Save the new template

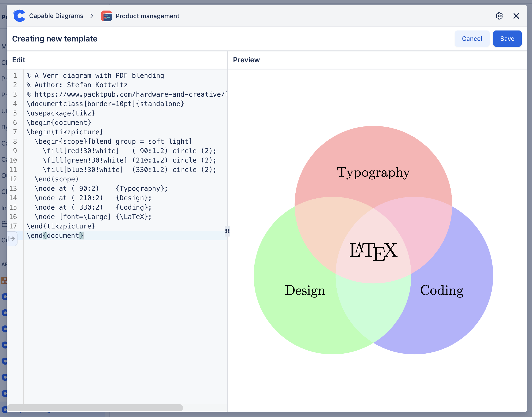click(507, 39)
